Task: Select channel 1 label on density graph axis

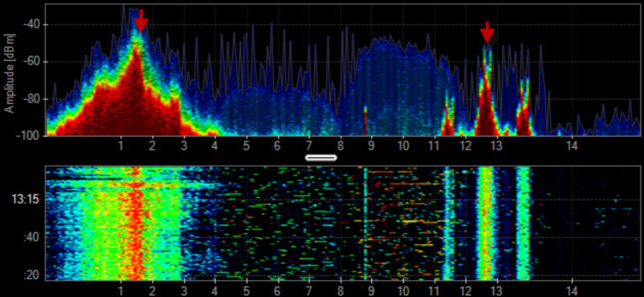Action: (x=121, y=146)
